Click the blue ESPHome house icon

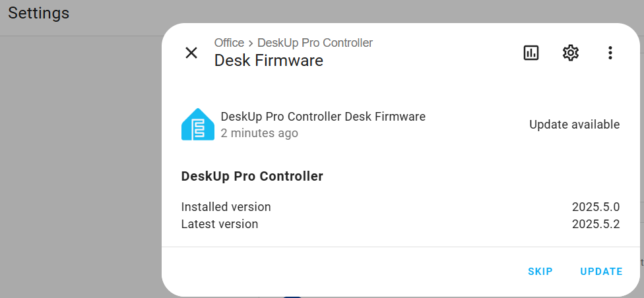pyautogui.click(x=198, y=125)
